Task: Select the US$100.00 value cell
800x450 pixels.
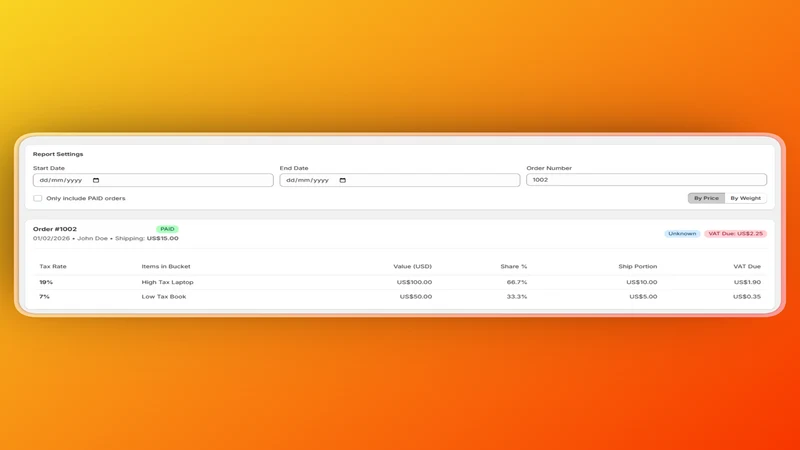Action: tap(414, 282)
